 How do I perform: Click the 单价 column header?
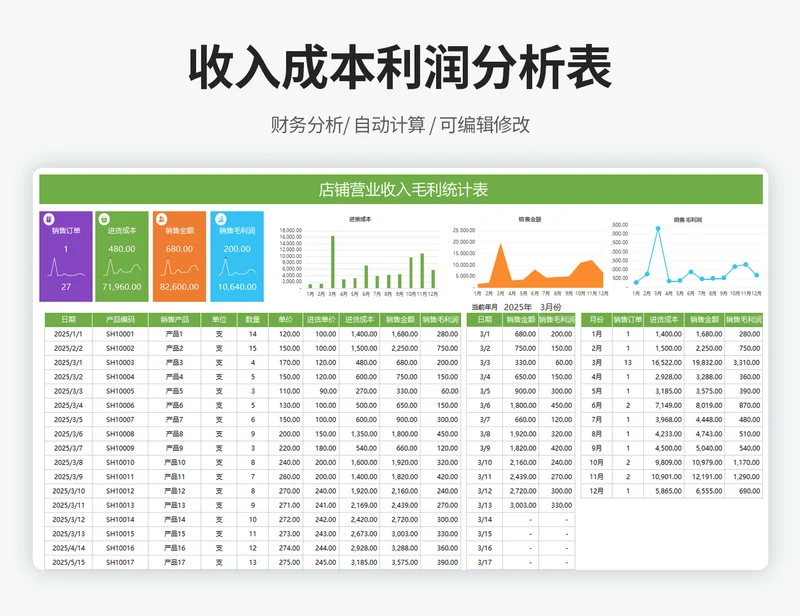pyautogui.click(x=286, y=319)
